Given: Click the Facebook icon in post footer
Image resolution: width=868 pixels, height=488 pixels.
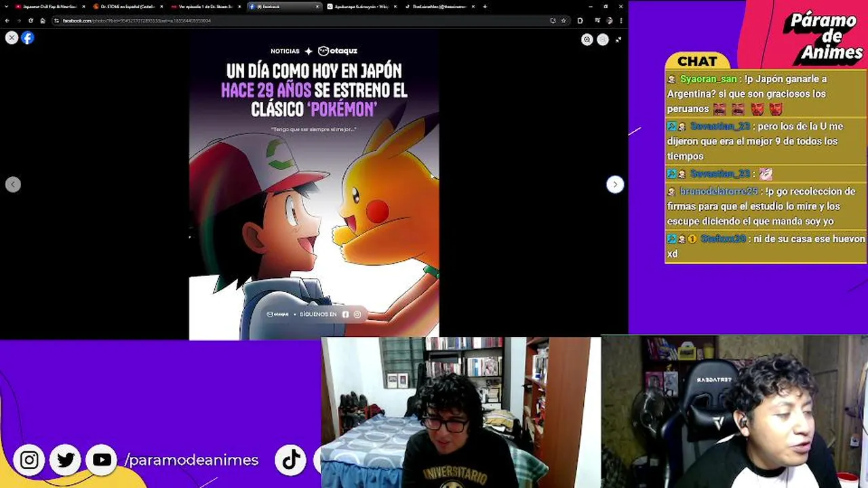Looking at the screenshot, I should pyautogui.click(x=346, y=314).
